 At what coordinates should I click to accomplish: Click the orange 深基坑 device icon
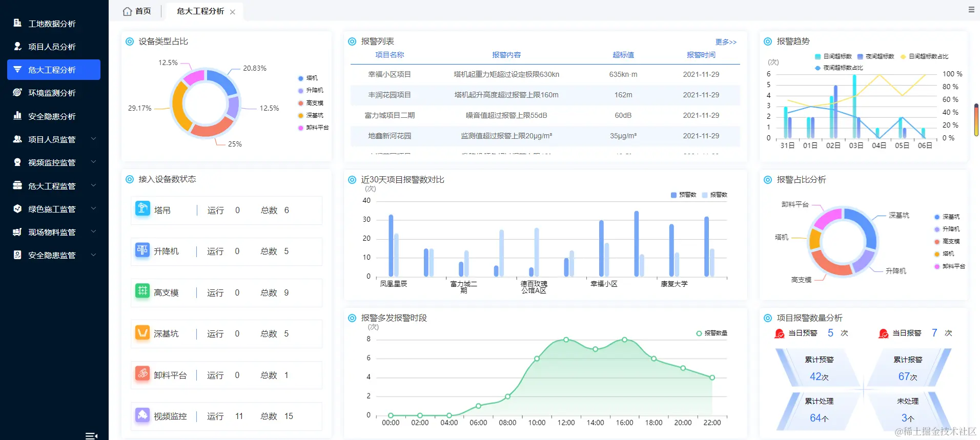pyautogui.click(x=142, y=332)
